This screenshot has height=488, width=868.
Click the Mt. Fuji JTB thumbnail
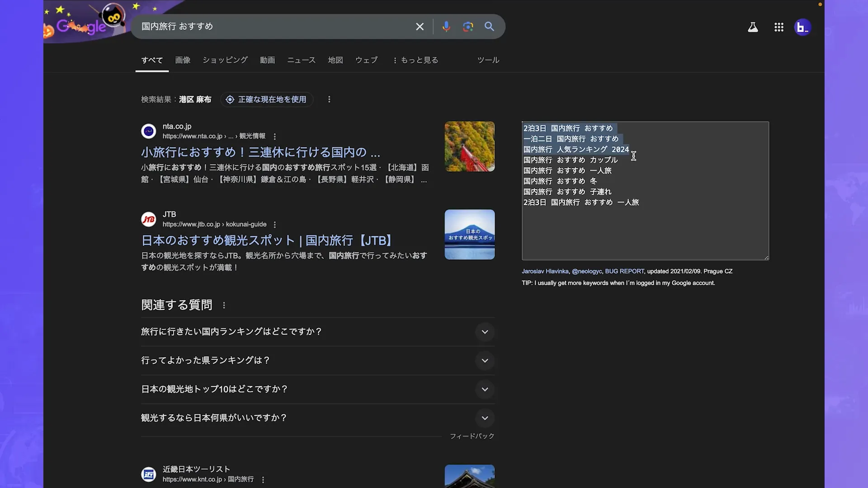coord(470,235)
